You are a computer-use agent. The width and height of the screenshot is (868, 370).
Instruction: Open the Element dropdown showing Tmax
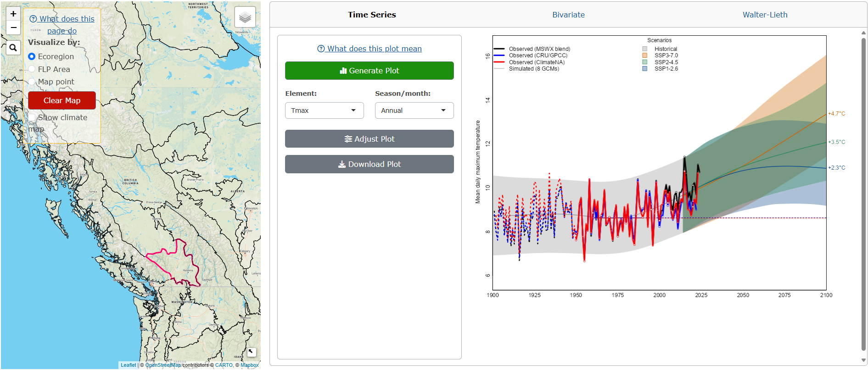pyautogui.click(x=325, y=110)
